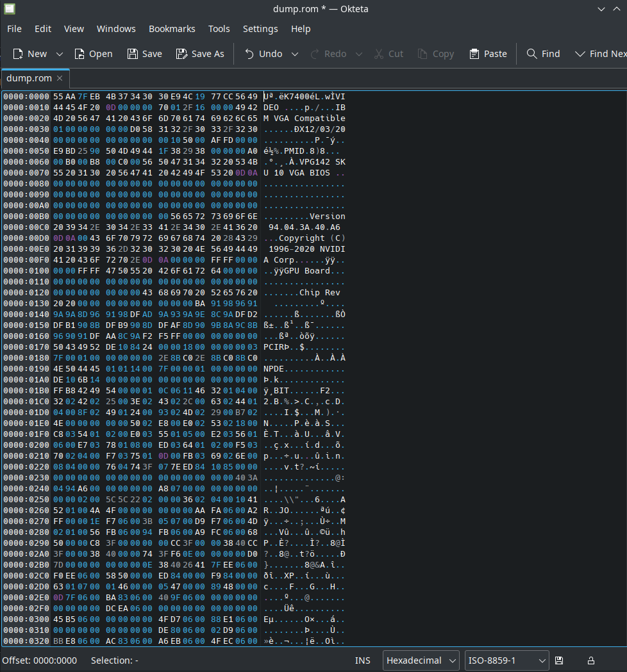Screen dimensions: 627x672
Task: Open the Tools menu
Action: (x=219, y=29)
